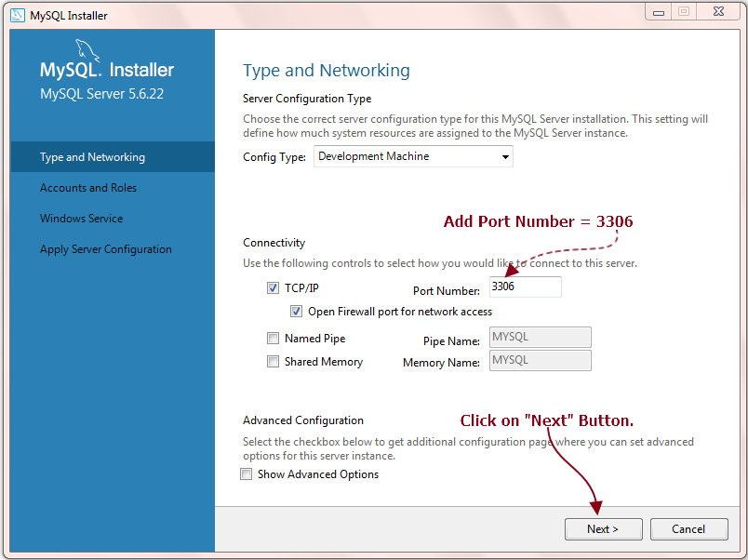The width and height of the screenshot is (748, 560).
Task: Click the Pipe Name: label
Action: 451,341
